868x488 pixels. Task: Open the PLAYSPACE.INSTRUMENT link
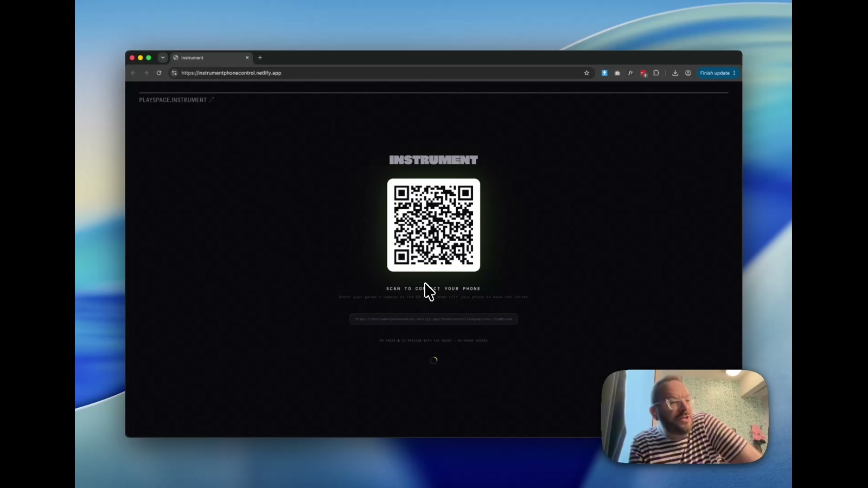[x=177, y=100]
